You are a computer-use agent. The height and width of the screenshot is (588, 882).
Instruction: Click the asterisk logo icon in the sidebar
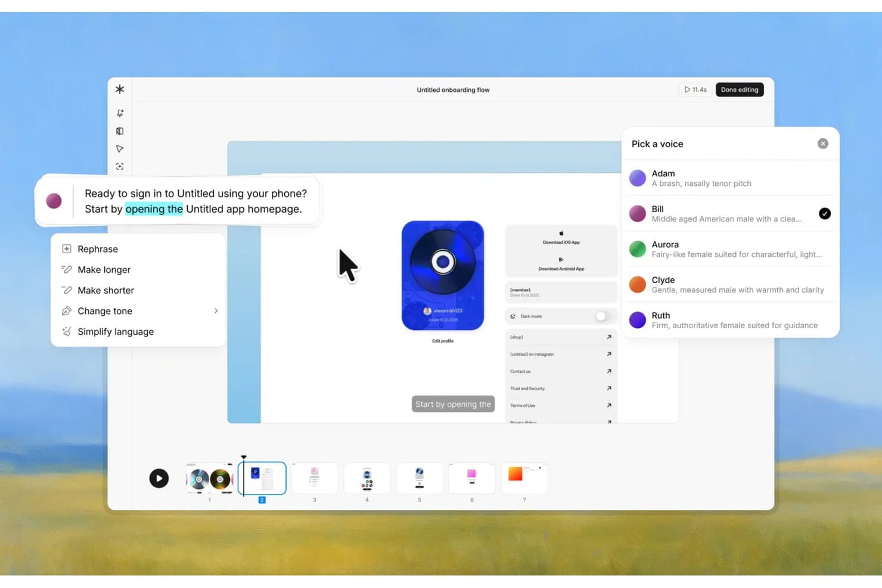point(120,89)
